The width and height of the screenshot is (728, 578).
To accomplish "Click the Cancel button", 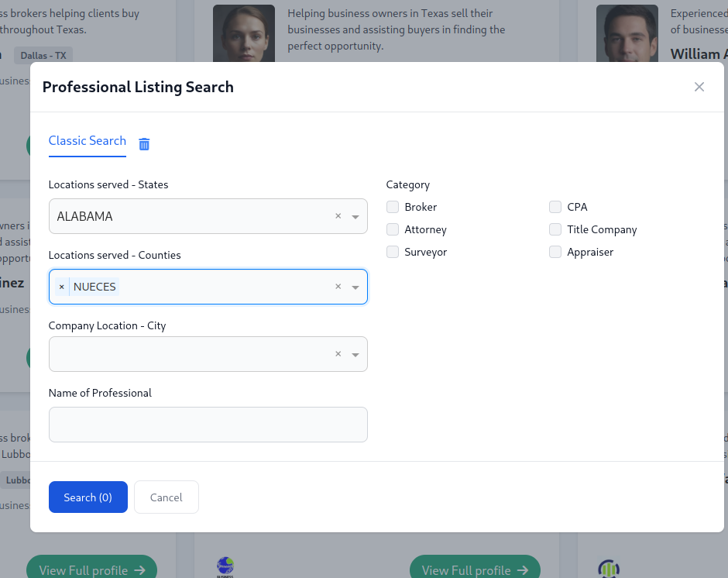I will pos(166,497).
